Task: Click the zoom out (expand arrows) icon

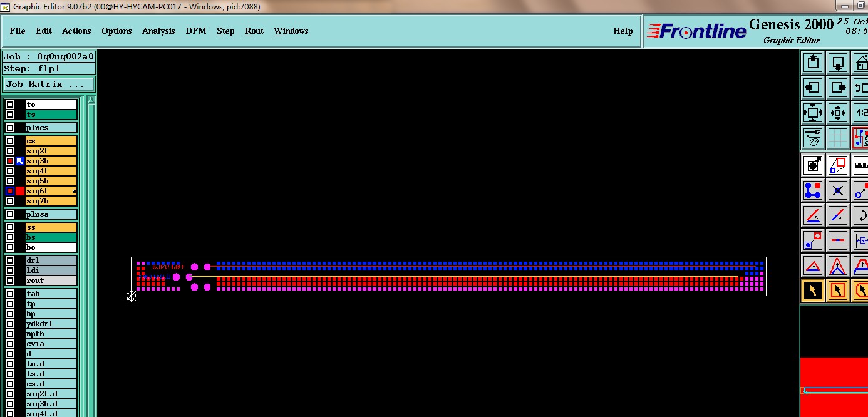Action: (813, 113)
